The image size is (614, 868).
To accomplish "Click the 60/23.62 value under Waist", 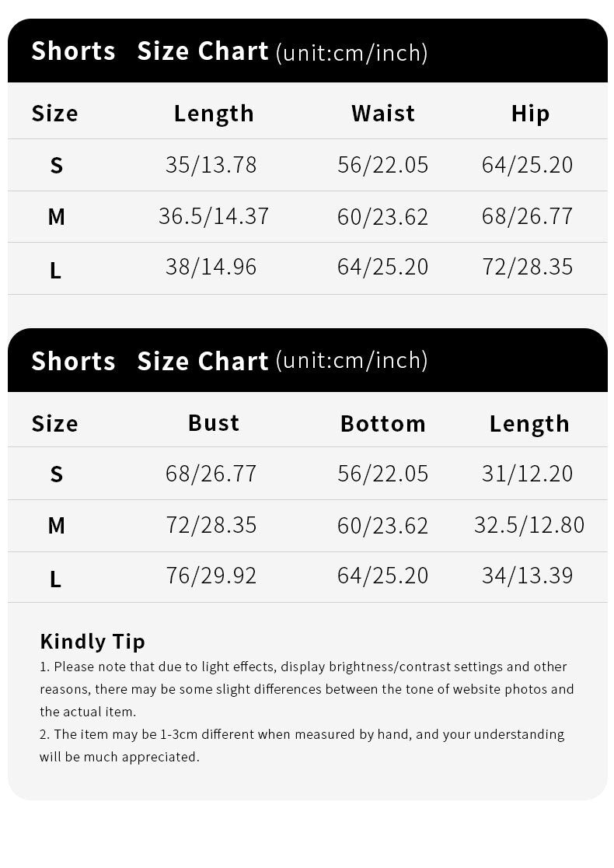I will (x=382, y=216).
